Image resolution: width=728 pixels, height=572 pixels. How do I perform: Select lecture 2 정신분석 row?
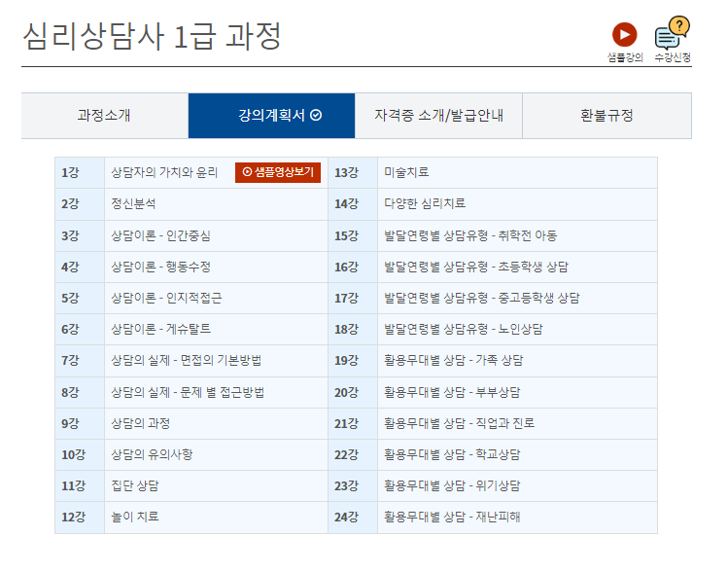[x=133, y=203]
